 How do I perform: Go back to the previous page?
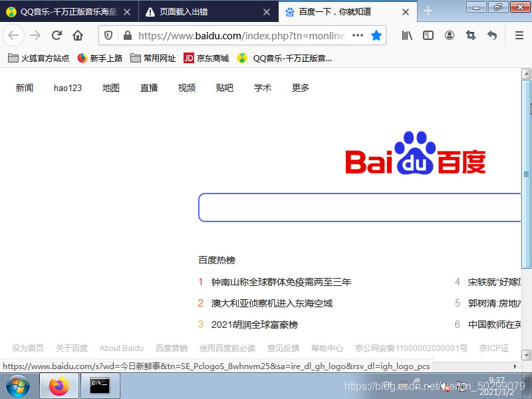(13, 35)
